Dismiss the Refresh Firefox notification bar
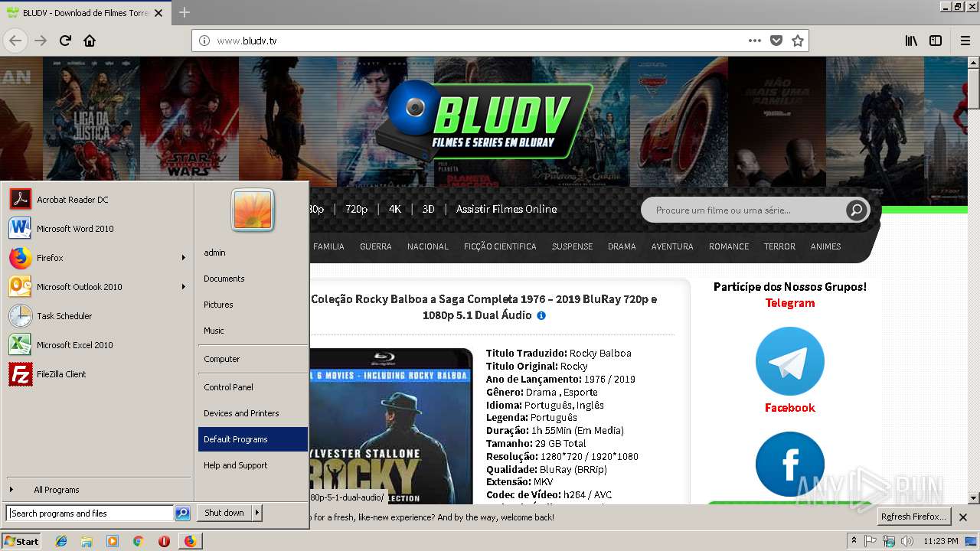Image resolution: width=980 pixels, height=551 pixels. point(963,517)
